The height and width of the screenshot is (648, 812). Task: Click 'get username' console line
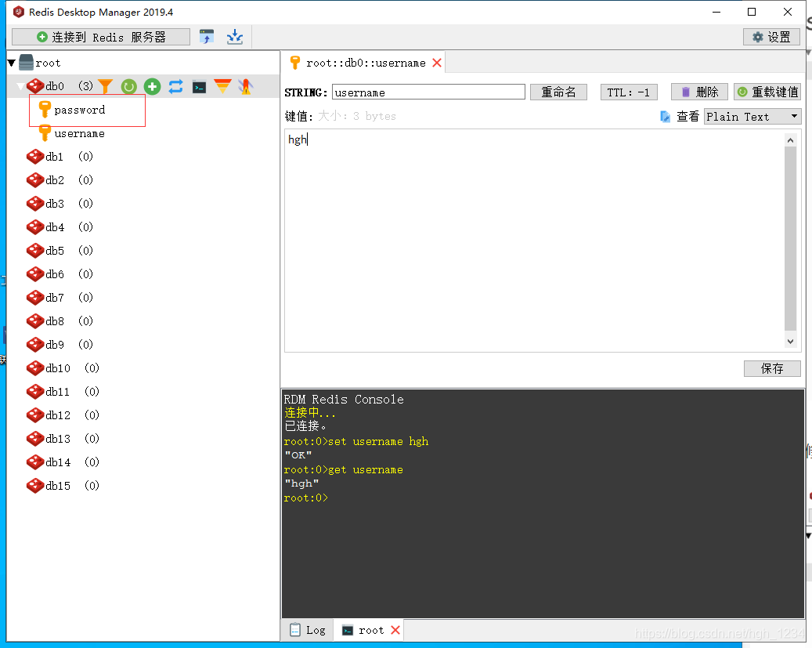pos(343,469)
